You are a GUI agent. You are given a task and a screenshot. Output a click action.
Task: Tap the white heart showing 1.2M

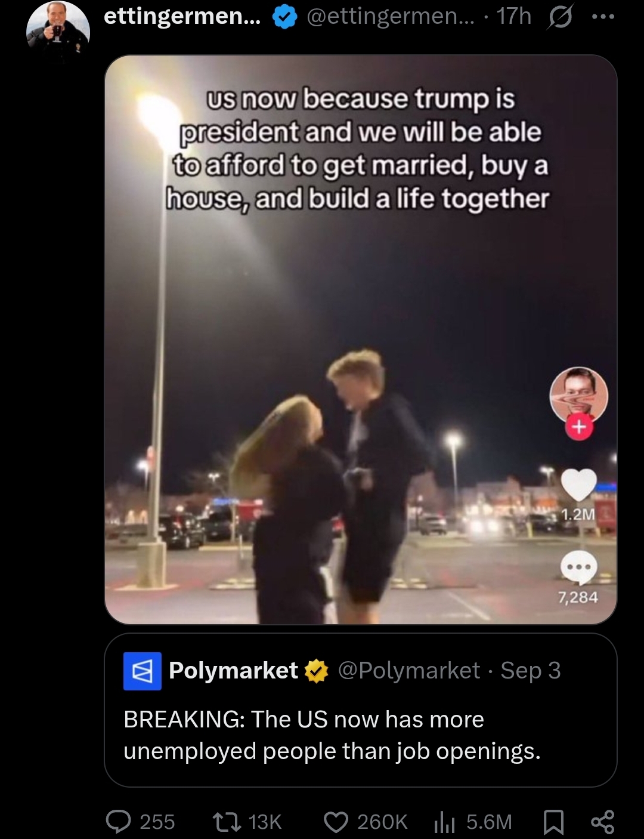pos(579,485)
